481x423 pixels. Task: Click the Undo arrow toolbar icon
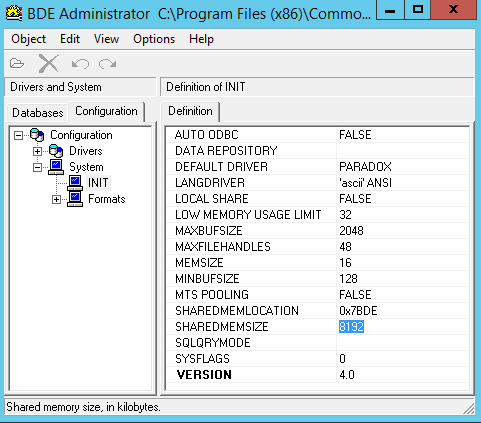[x=80, y=64]
